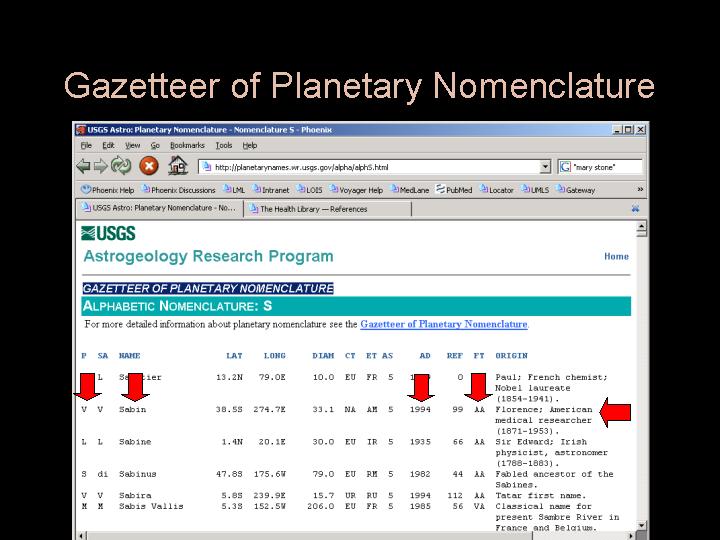Show more bookmarks via chevron overflow
Viewport: 720px width, 540px height.
(640, 189)
